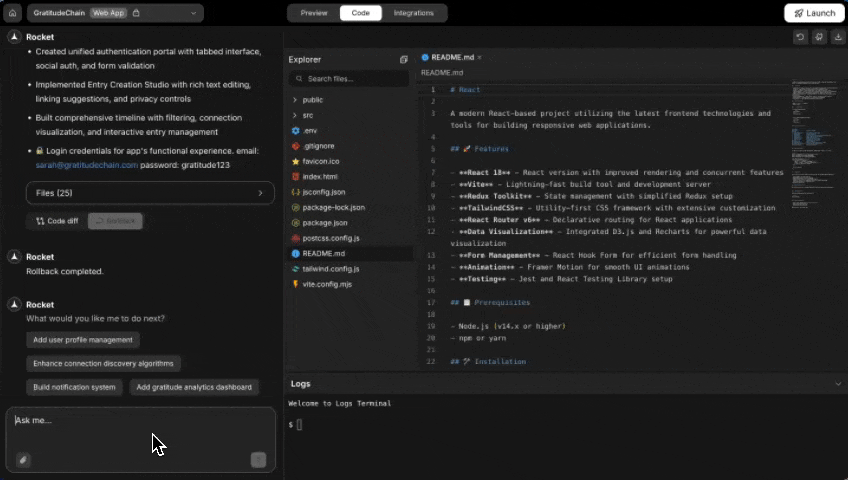Click the Logs panel header label
The height and width of the screenshot is (480, 848).
pyautogui.click(x=301, y=384)
